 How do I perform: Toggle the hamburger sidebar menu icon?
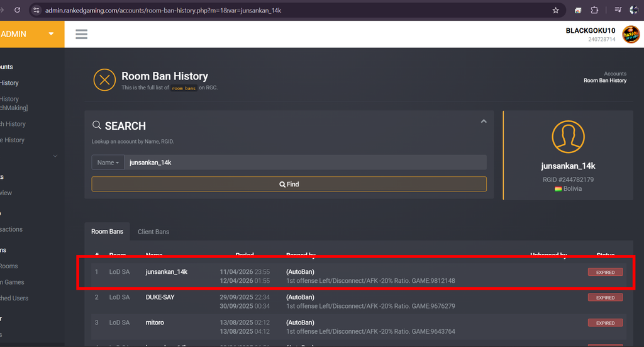pyautogui.click(x=81, y=34)
